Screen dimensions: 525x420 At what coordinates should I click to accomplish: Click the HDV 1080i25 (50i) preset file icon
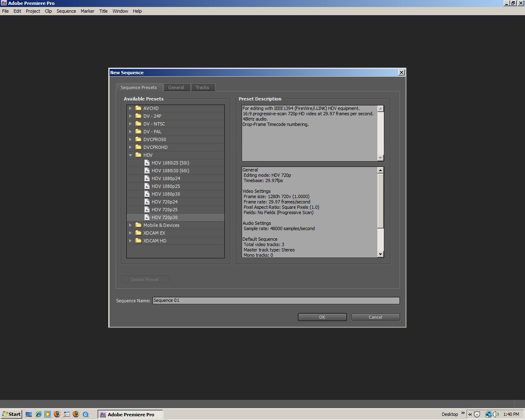pos(147,163)
